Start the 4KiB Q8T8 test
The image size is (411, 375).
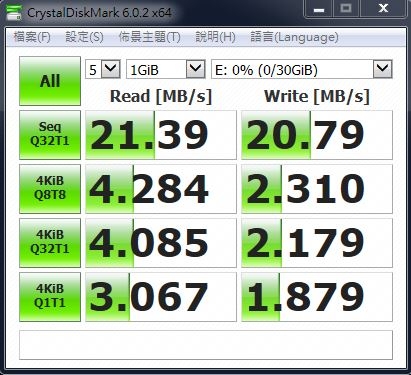click(x=50, y=189)
